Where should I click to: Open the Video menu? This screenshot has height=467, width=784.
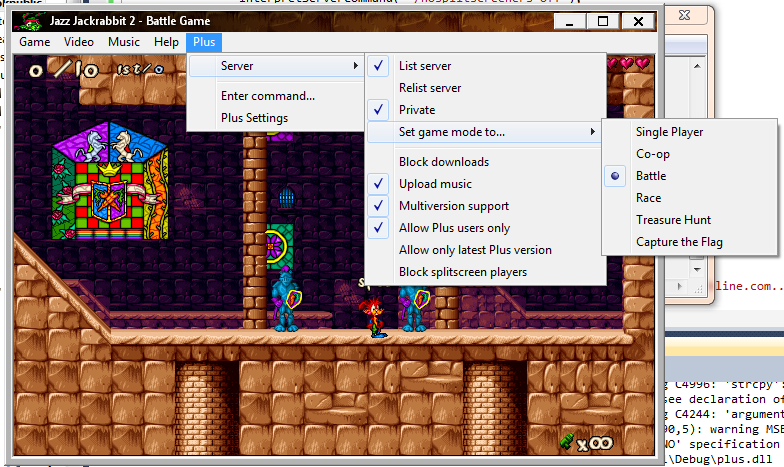79,42
